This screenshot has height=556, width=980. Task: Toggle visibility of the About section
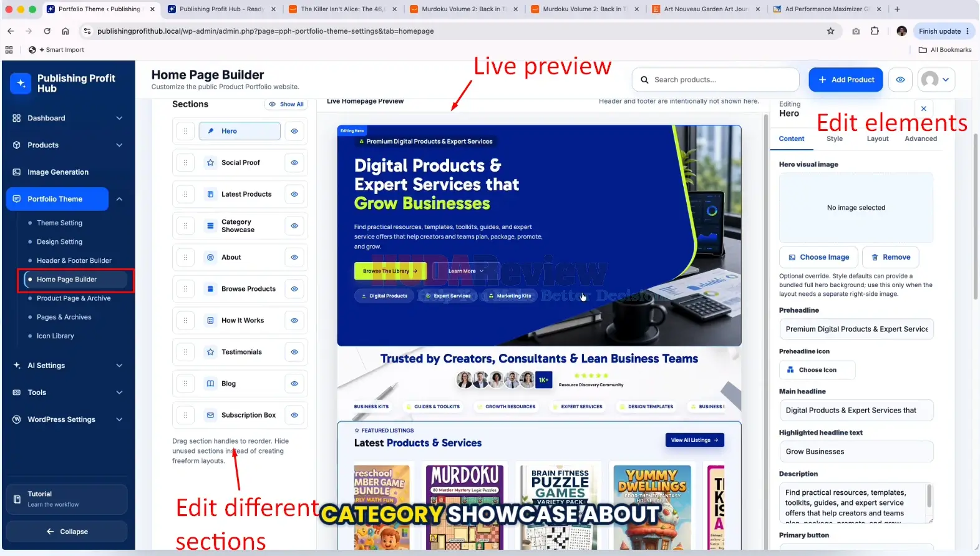pos(294,257)
